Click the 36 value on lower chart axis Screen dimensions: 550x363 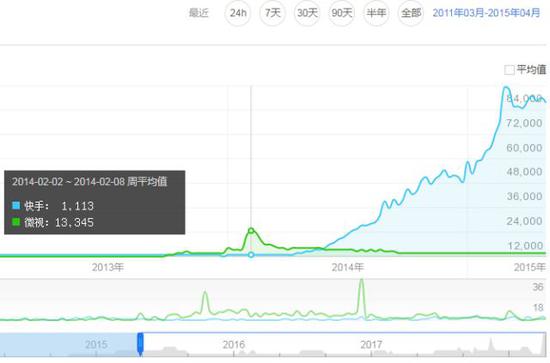click(538, 287)
